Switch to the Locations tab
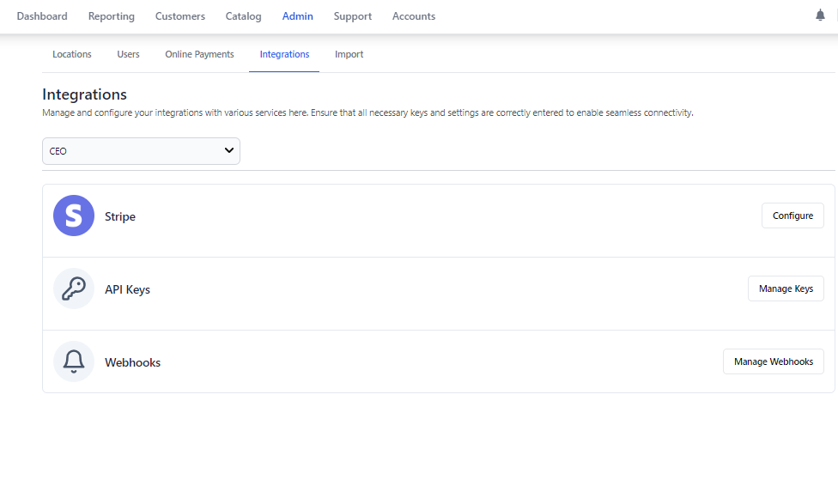Screen dimensions: 838x504 pyautogui.click(x=71, y=54)
